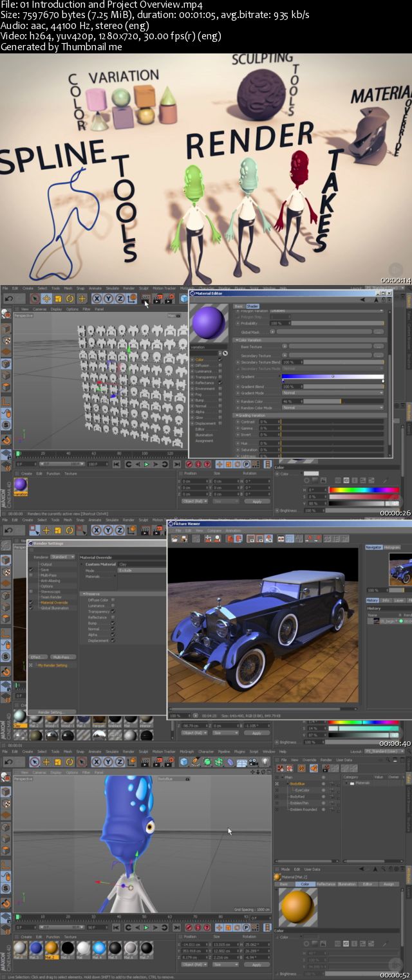Open Renderer Standard dropdown
412x980 pixels.
[x=62, y=557]
